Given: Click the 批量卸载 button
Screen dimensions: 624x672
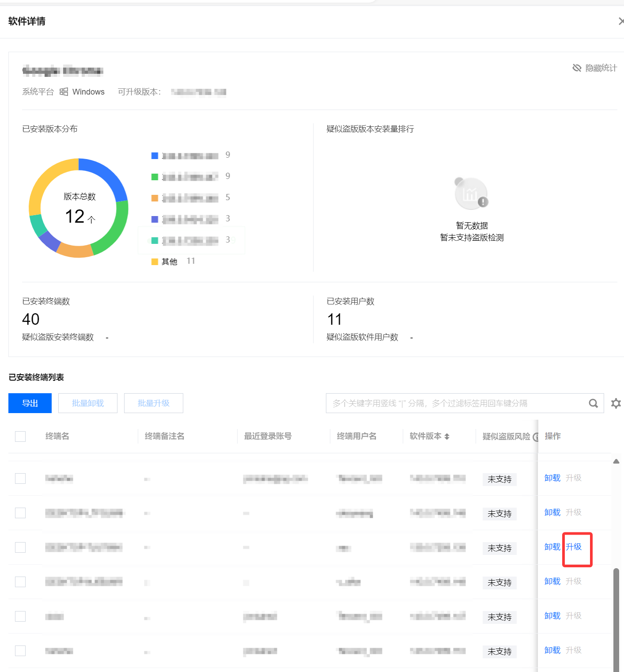Looking at the screenshot, I should [88, 403].
